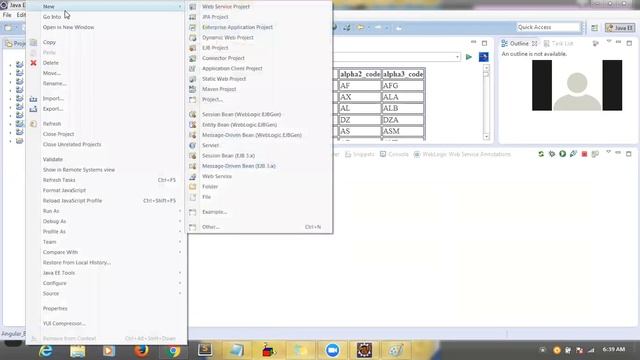Click the Session Bean (WebLogic EJBGen) icon

coord(193,114)
